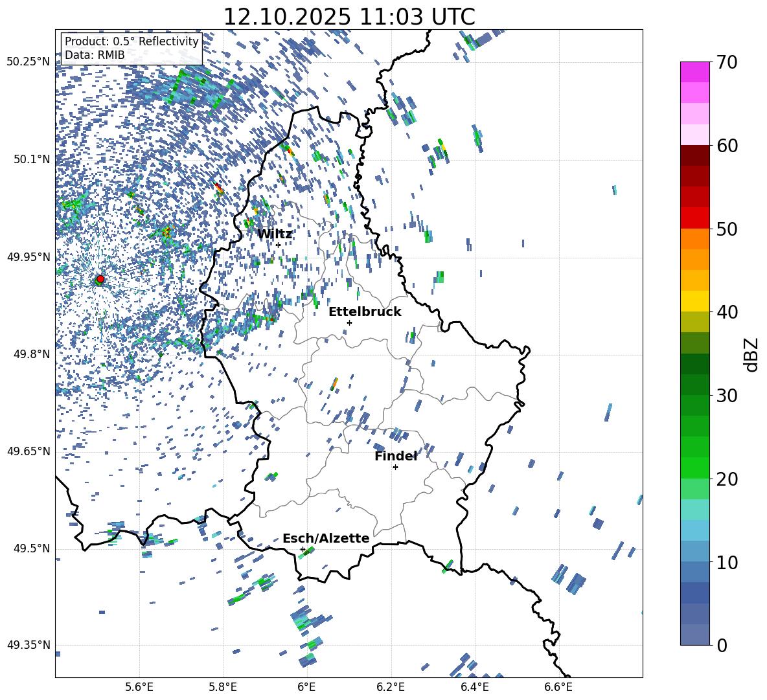The image size is (767, 700).
Task: Click the 70 tick on colorbar
Action: [x=727, y=62]
